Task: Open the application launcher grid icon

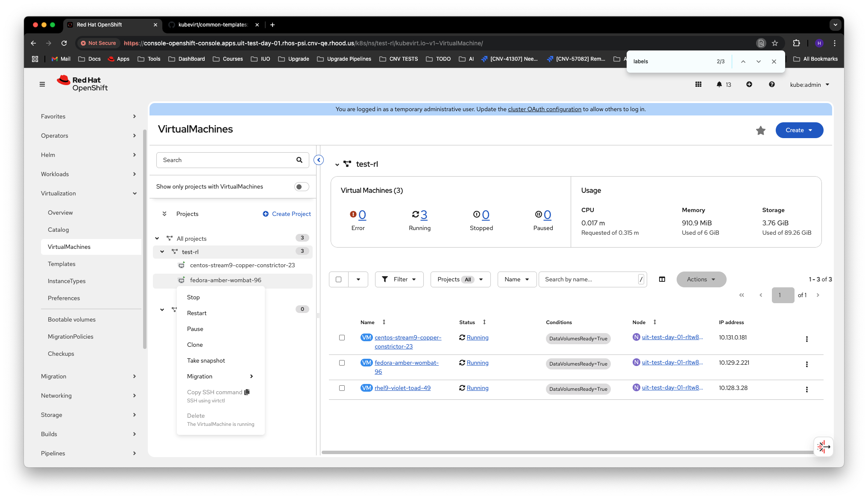Action: tap(698, 85)
